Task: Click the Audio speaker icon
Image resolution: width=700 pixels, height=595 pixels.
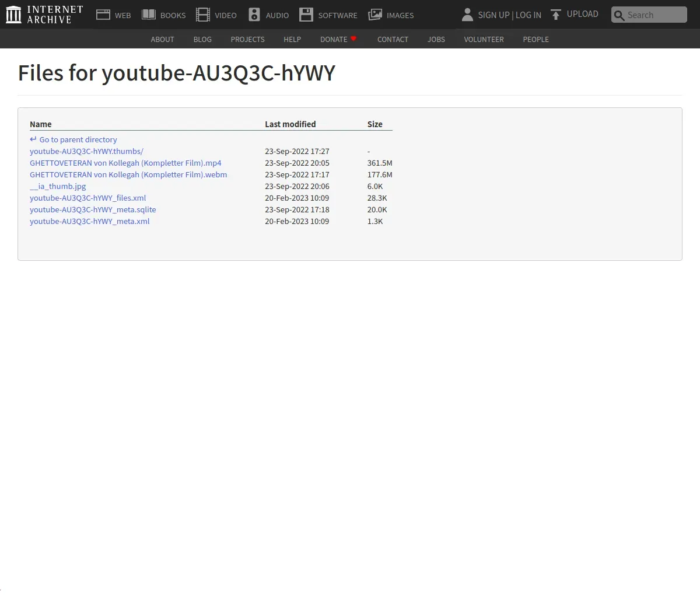Action: coord(254,15)
